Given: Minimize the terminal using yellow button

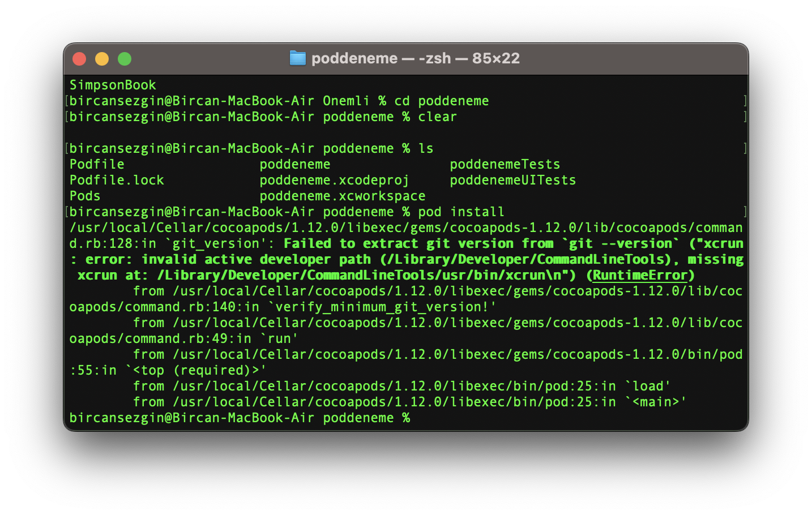Looking at the screenshot, I should click(102, 59).
